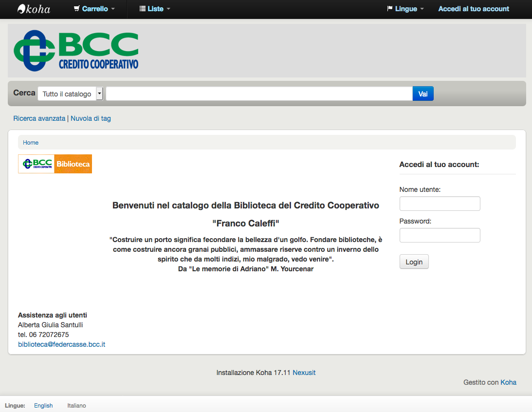Focus the Password input field
Viewport: 532px width, 412px height.
point(440,235)
